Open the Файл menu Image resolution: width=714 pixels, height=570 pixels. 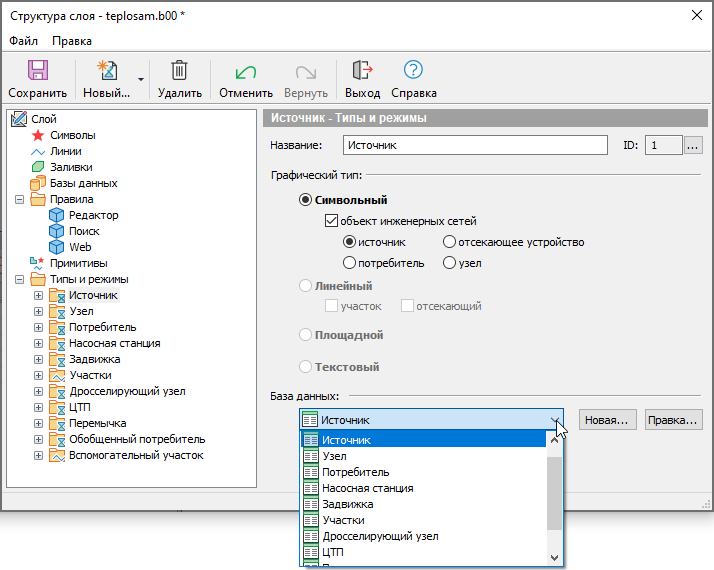[x=24, y=41]
